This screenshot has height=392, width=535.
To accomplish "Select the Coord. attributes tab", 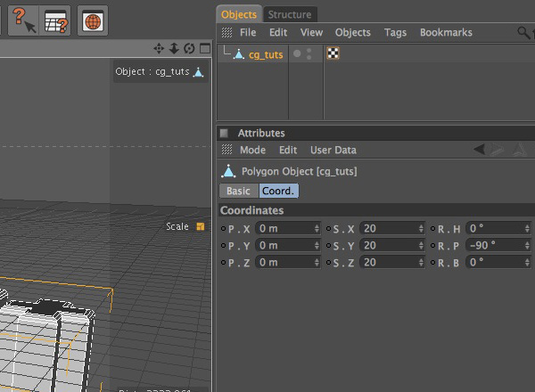I will [x=278, y=191].
